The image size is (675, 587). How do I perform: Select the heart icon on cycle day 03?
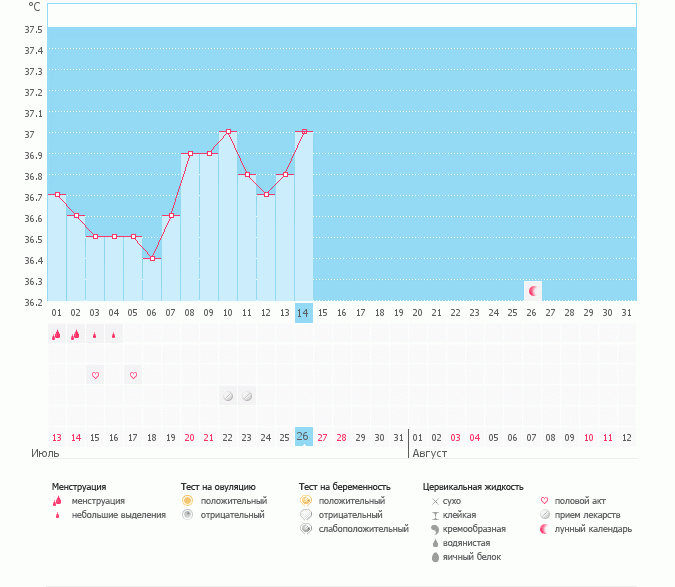pos(95,375)
